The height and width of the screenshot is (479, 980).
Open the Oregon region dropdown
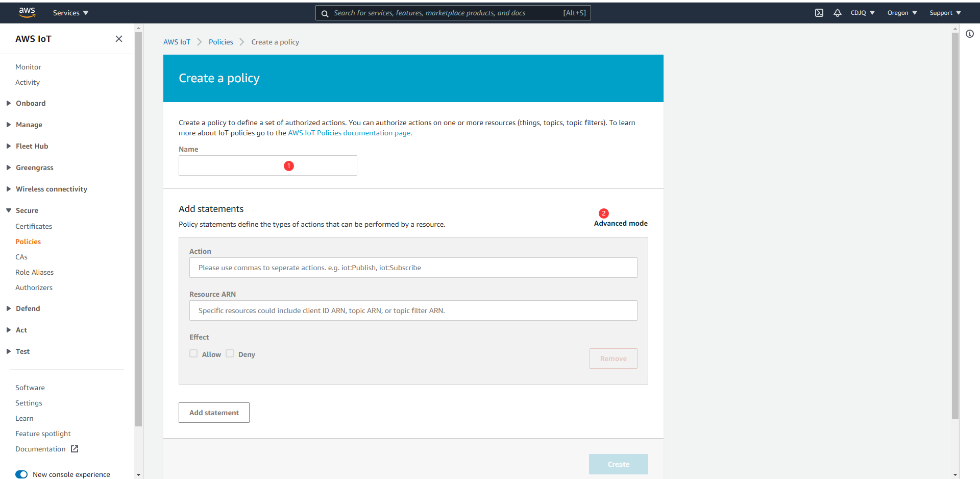tap(902, 13)
